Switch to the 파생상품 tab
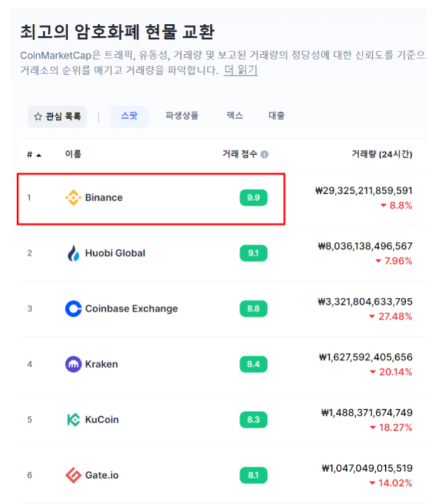This screenshot has height=504, width=444. coord(182,116)
